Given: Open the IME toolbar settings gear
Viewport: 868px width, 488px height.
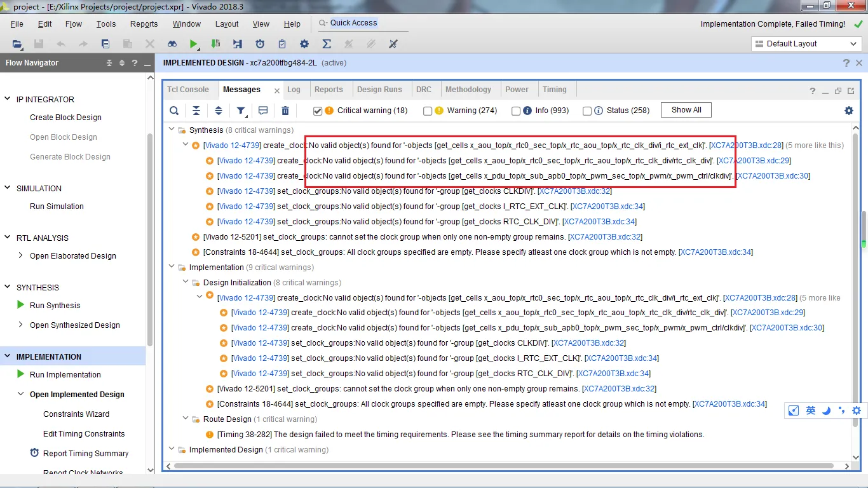Looking at the screenshot, I should click(857, 410).
